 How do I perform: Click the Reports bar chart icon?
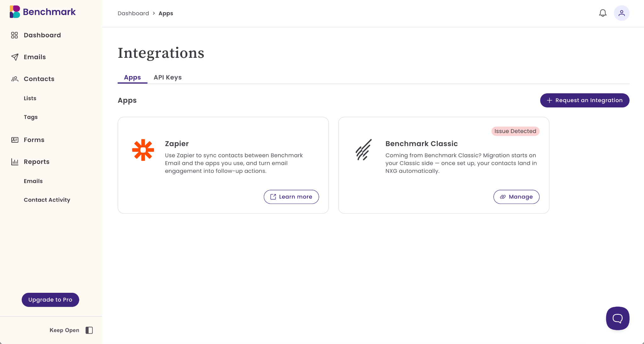[x=14, y=162]
